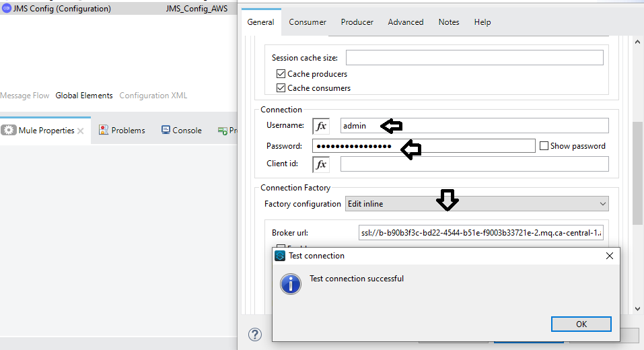Open the Advanced tab
Screen dimensions: 644x350
(x=406, y=22)
